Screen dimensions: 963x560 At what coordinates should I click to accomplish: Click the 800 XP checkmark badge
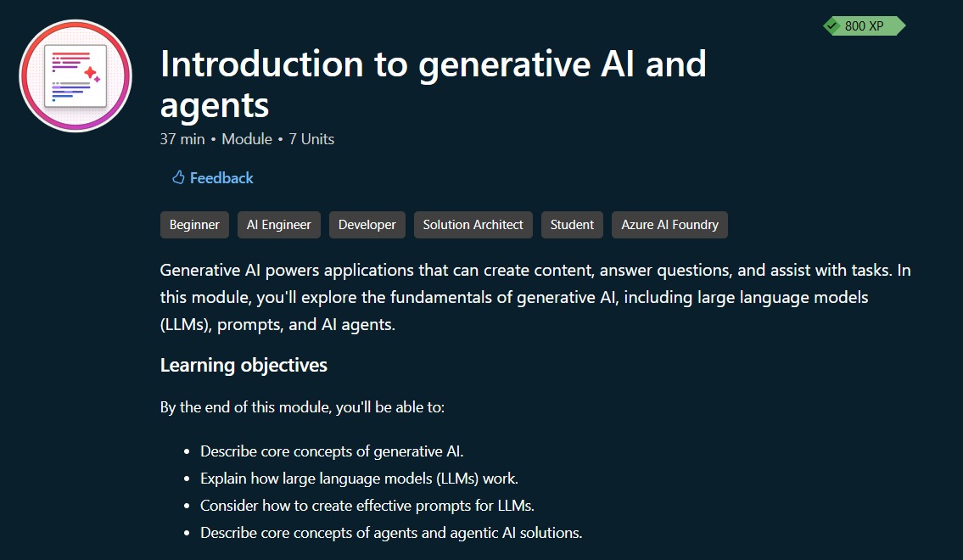point(864,25)
